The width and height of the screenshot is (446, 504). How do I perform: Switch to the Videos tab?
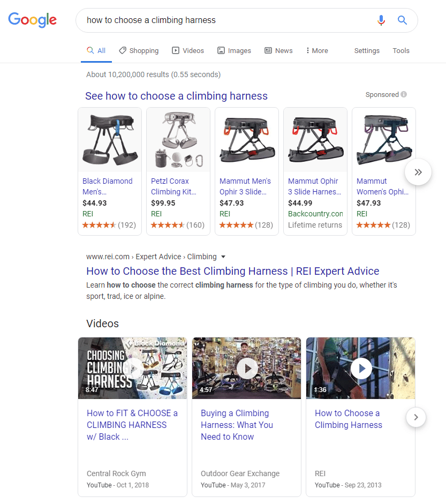click(x=188, y=51)
